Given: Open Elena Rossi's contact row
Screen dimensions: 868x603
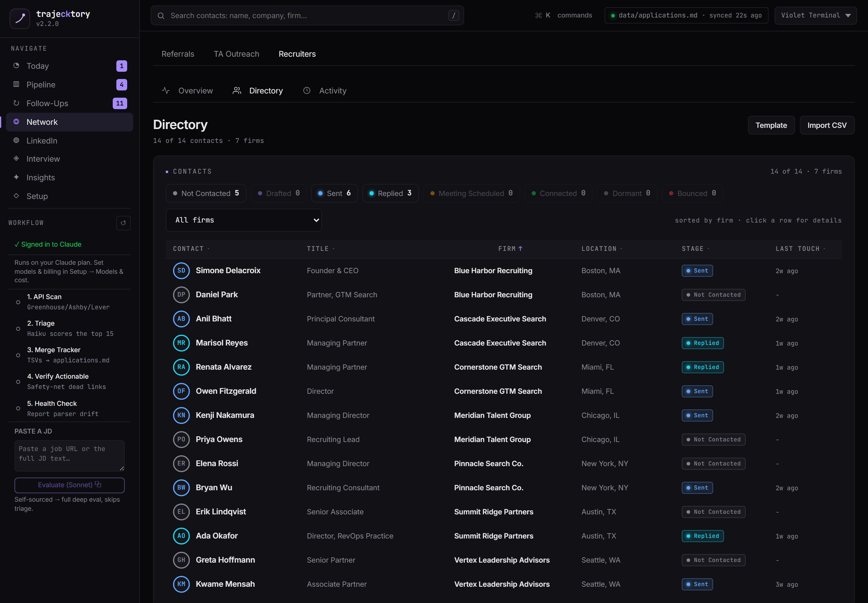Looking at the screenshot, I should [504, 464].
